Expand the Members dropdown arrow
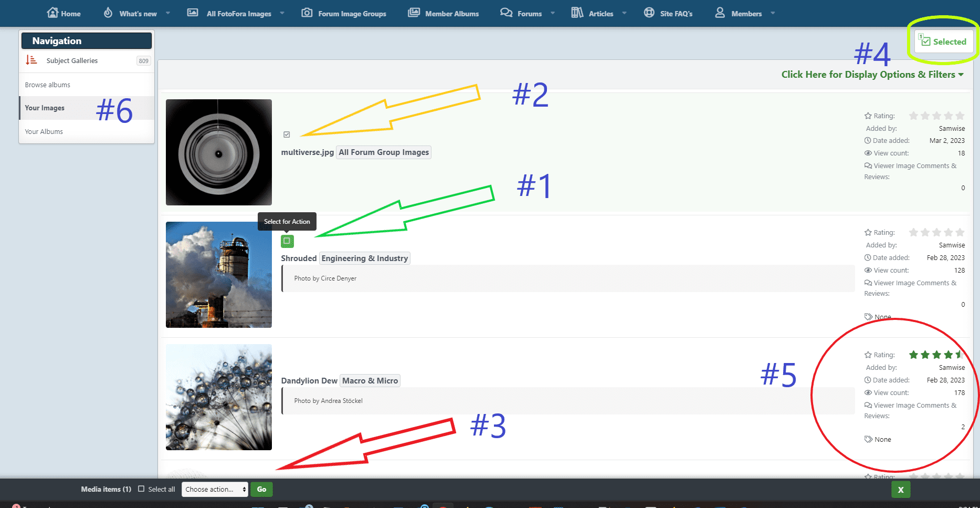The height and width of the screenshot is (508, 980). [773, 13]
